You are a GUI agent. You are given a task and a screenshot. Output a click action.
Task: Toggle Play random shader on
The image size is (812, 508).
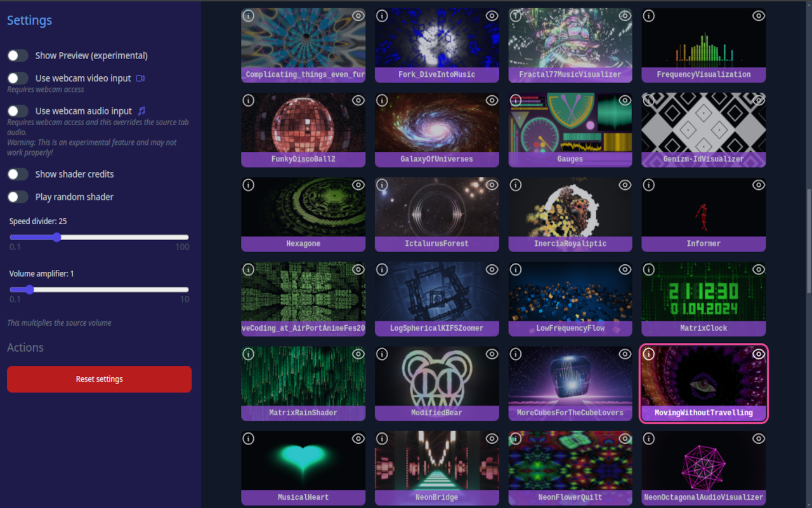pos(18,197)
